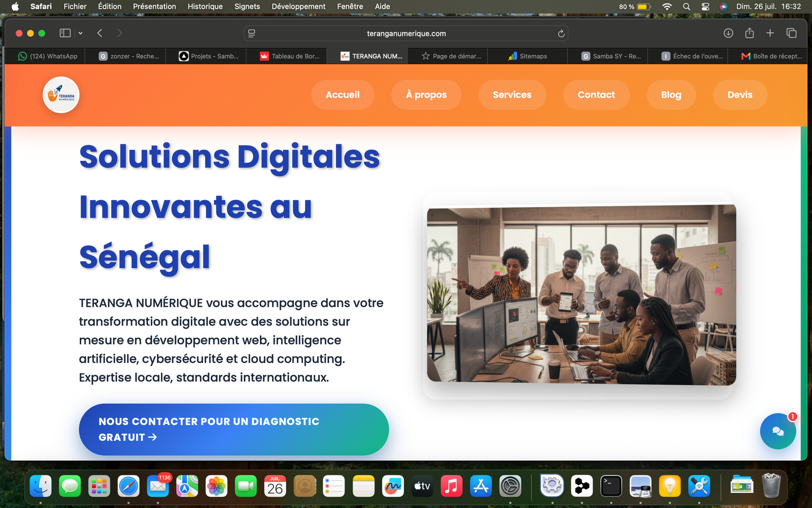Open the À propos page
Screen dimensions: 812x508
pyautogui.click(x=426, y=94)
